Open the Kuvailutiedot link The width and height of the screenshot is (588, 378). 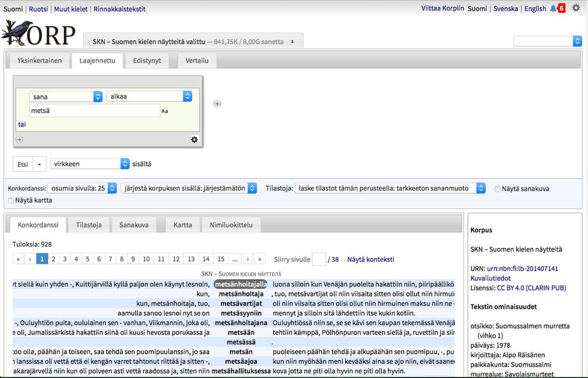click(x=490, y=279)
